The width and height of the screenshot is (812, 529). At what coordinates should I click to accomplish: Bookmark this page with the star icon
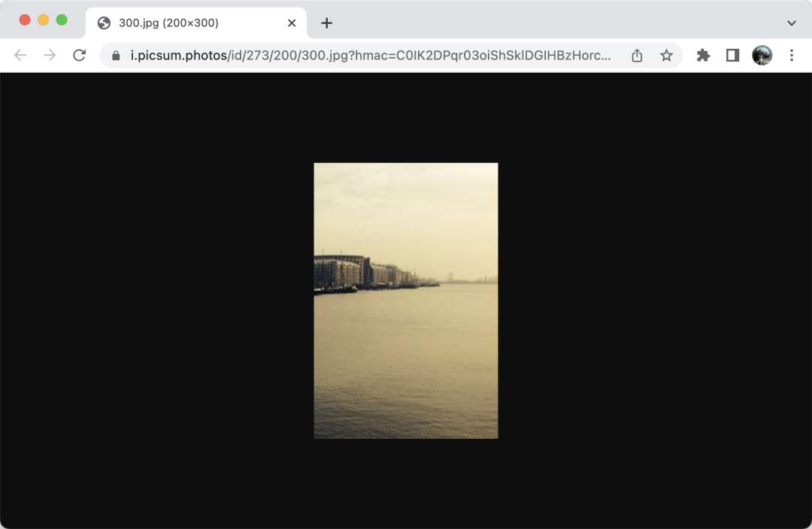[x=666, y=56]
